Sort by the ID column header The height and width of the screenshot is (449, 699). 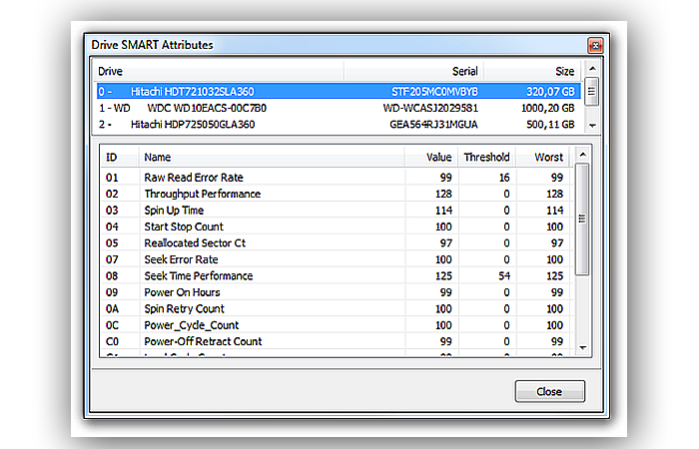pyautogui.click(x=119, y=157)
